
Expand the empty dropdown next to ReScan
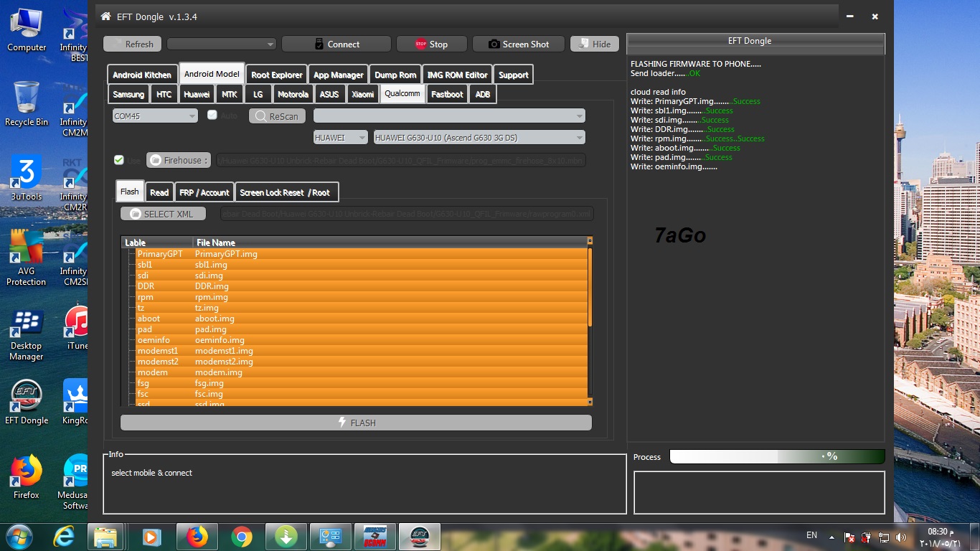tap(449, 116)
